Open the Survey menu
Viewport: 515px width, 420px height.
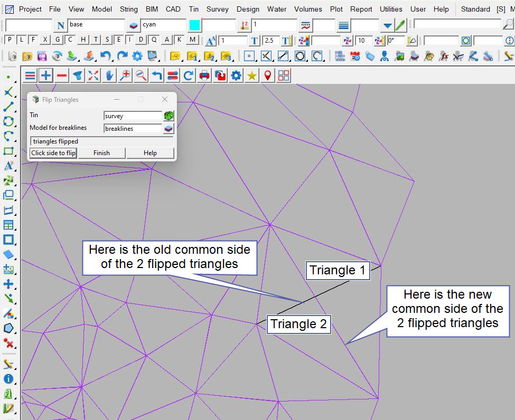click(x=217, y=9)
